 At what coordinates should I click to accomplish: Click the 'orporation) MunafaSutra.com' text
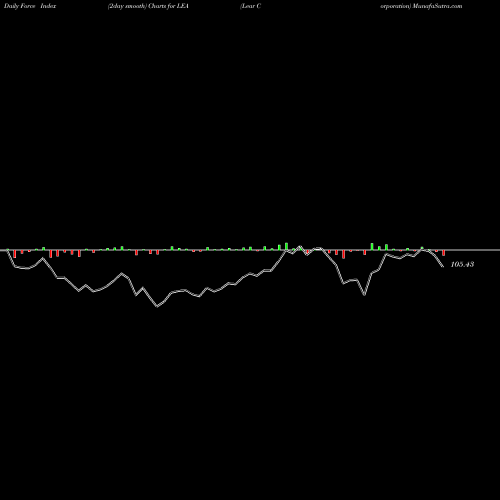(421, 6)
